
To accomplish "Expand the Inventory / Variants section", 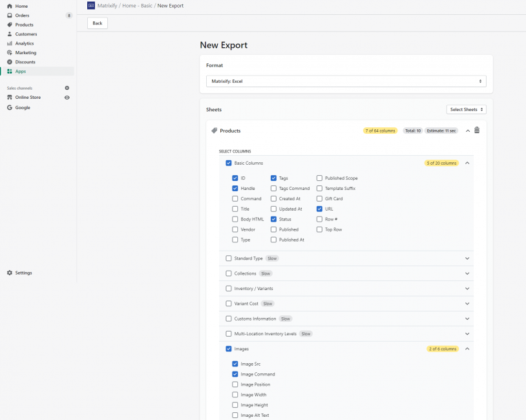I will [467, 288].
